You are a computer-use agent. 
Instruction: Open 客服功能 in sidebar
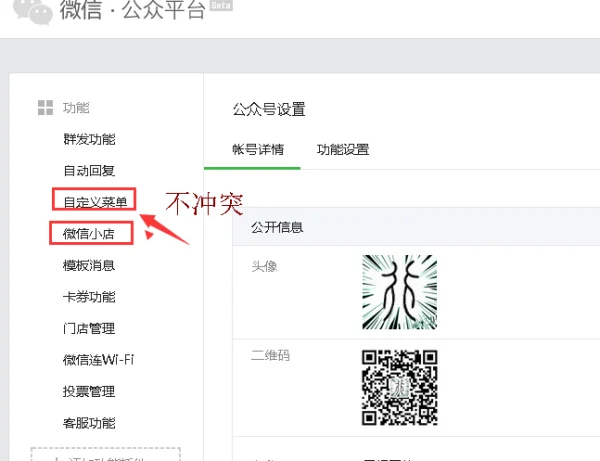89,423
